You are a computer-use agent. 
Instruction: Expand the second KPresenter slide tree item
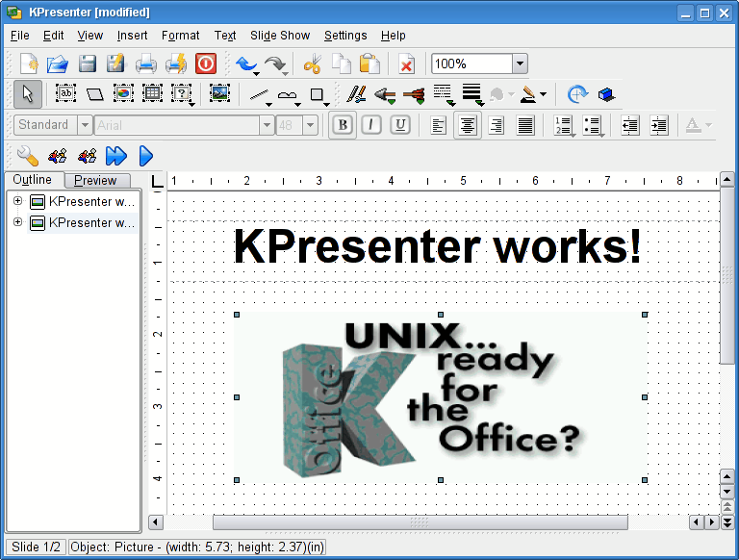[17, 222]
